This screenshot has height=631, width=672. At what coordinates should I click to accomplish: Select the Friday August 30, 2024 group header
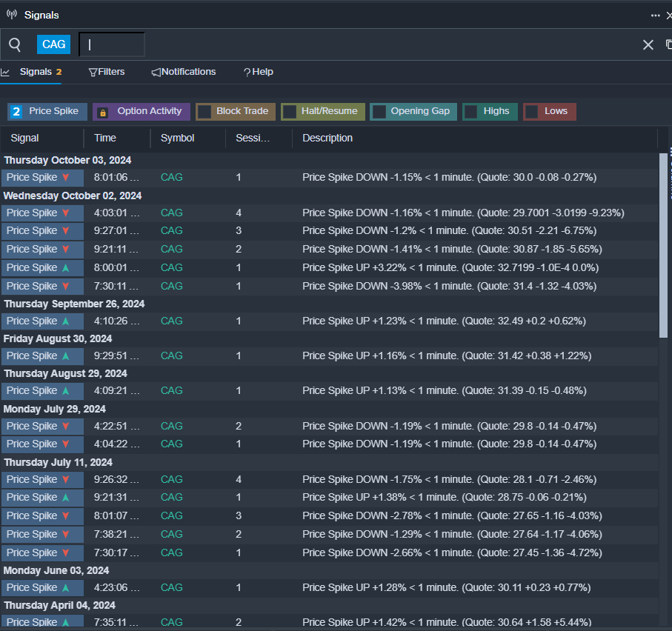pos(58,338)
